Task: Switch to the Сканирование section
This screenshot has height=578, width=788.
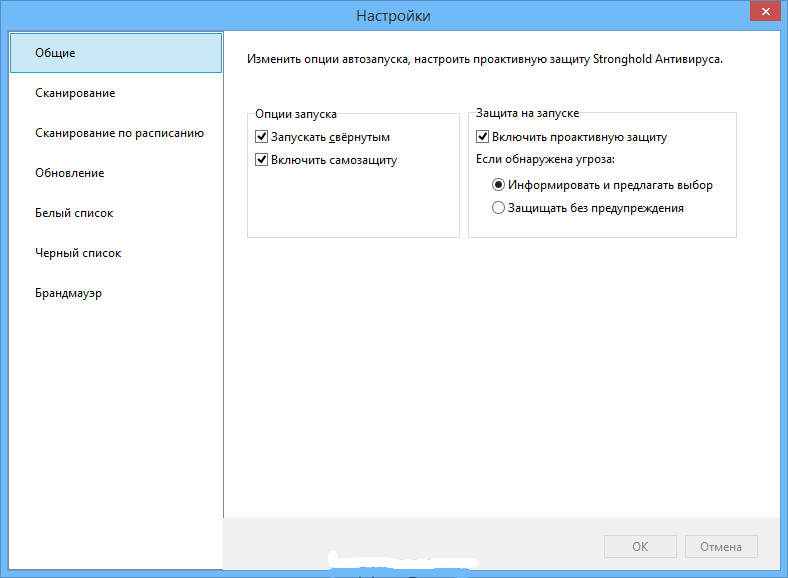Action: tap(116, 93)
